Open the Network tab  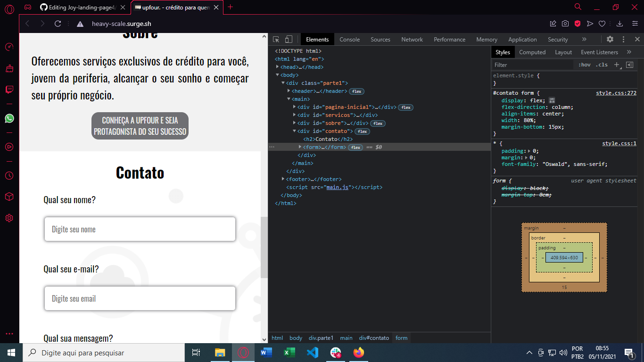tap(412, 40)
